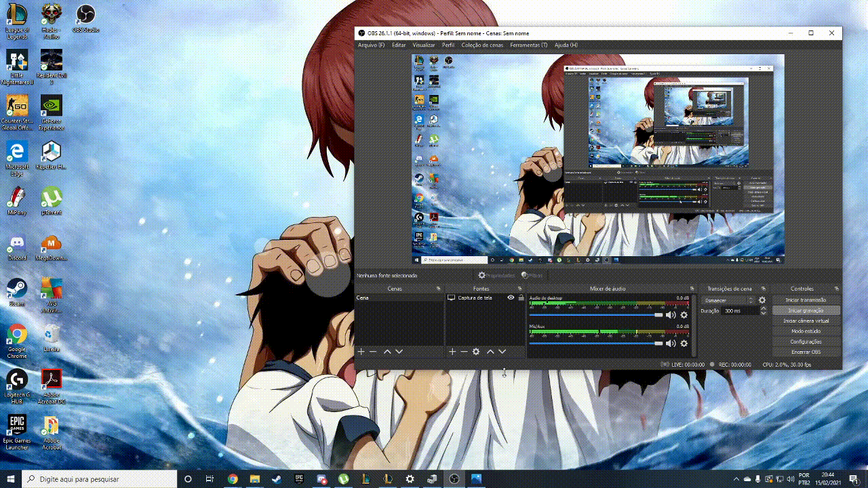The image size is (868, 488).
Task: Adjust Mic/Aux volume slider
Action: tap(596, 344)
